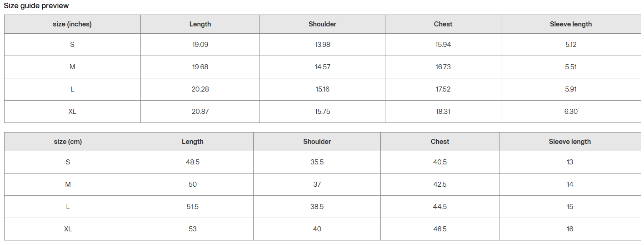Click the 42.5 chest value

[x=440, y=184]
